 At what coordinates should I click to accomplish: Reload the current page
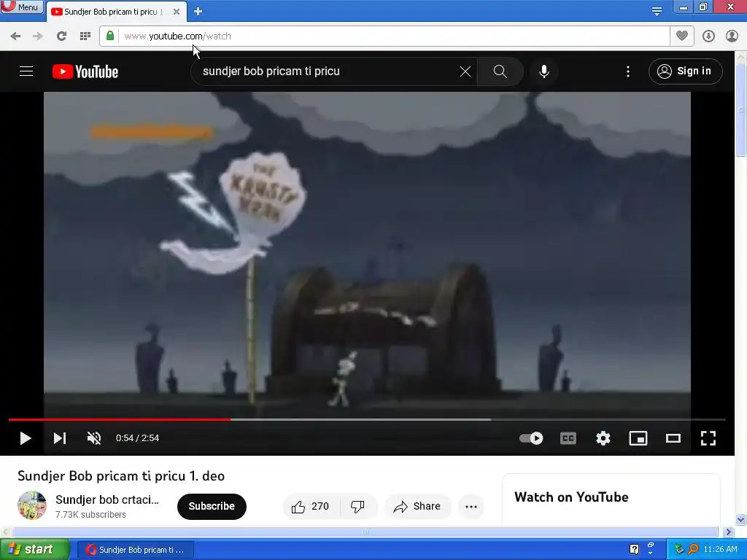point(61,36)
